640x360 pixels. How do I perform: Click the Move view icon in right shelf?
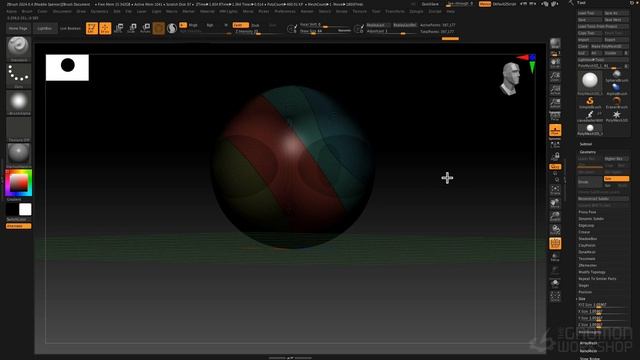(555, 203)
